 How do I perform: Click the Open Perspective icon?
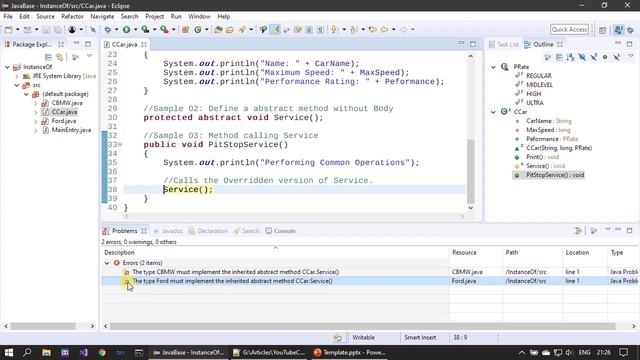603,30
